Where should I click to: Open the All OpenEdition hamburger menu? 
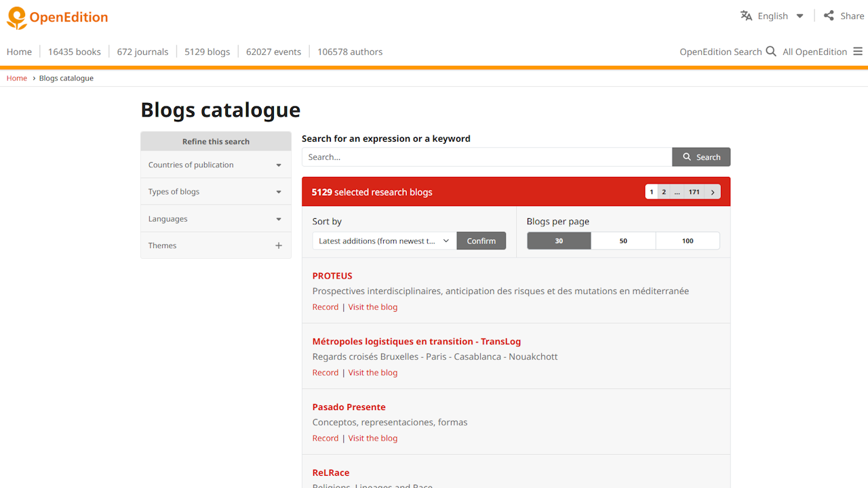click(858, 52)
